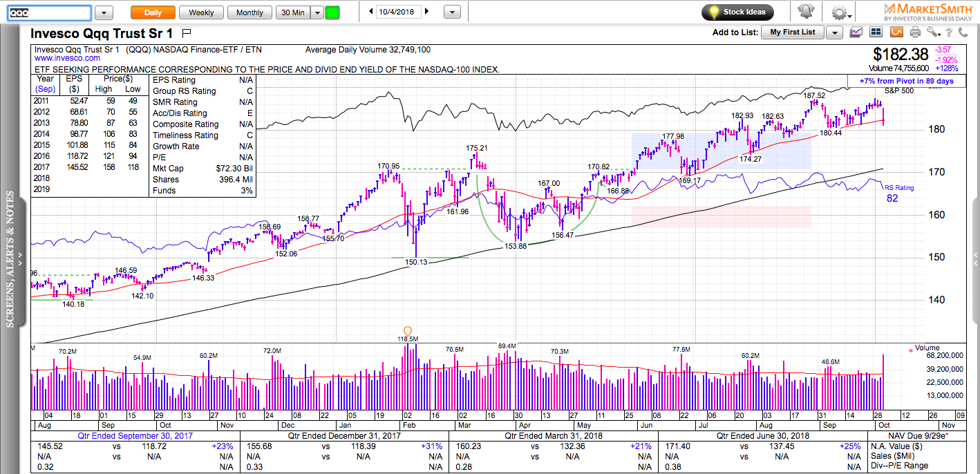This screenshot has width=980, height=474.
Task: Click the Volume 74,755,600 text
Action: point(898,68)
